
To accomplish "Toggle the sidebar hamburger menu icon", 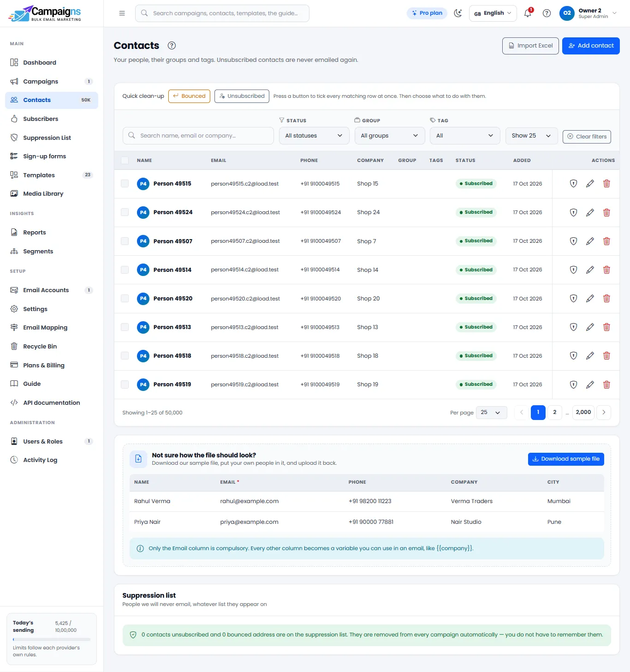I will point(122,13).
